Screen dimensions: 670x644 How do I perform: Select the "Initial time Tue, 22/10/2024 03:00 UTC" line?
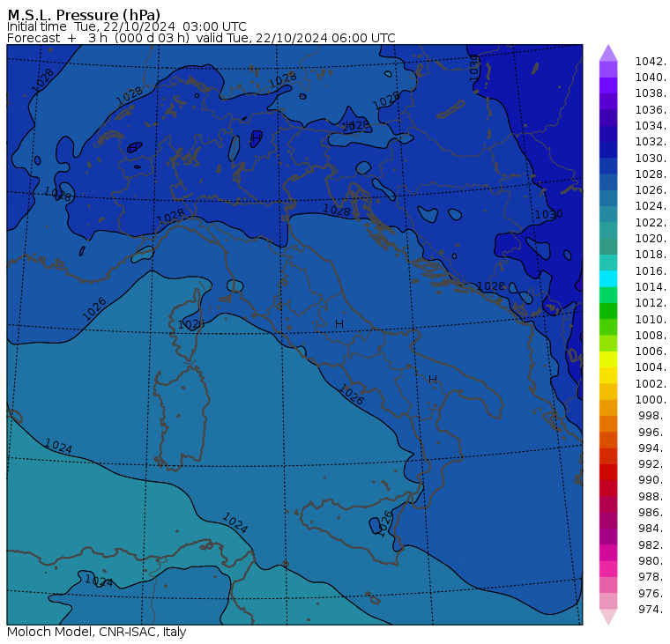tap(126, 27)
